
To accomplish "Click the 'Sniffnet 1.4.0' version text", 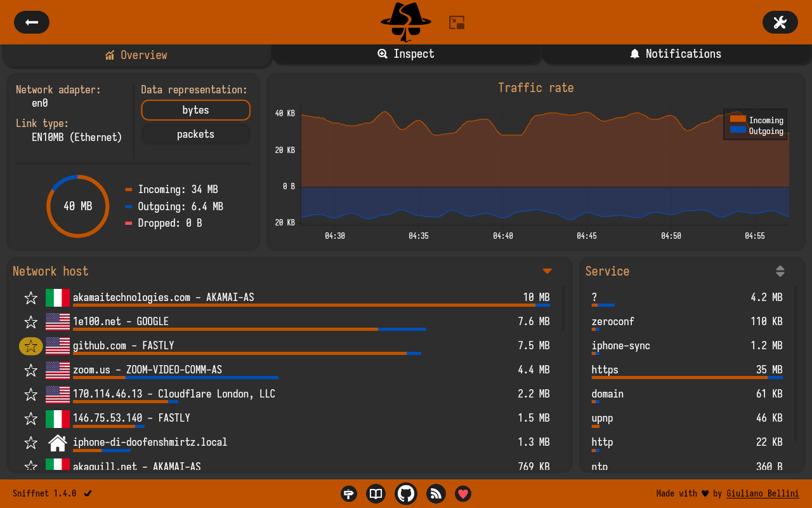I will (x=44, y=493).
